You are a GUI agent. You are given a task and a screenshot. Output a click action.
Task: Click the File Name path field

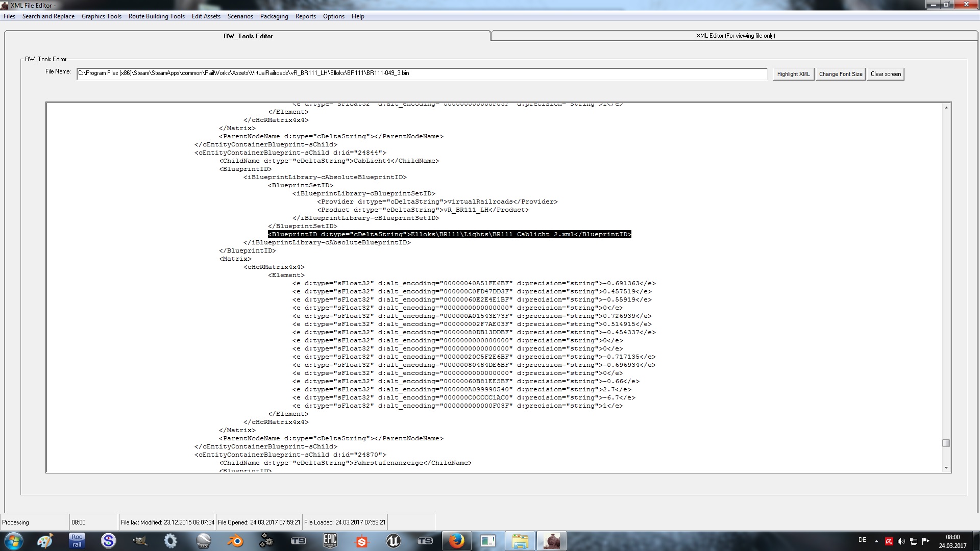422,73
